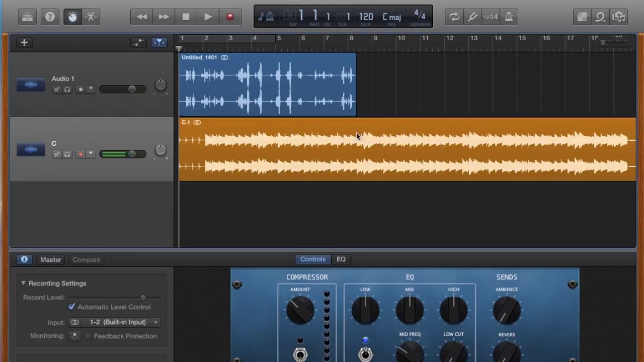The height and width of the screenshot is (362, 644).
Task: Open the Cmaj key signature menu
Action: coord(392,17)
